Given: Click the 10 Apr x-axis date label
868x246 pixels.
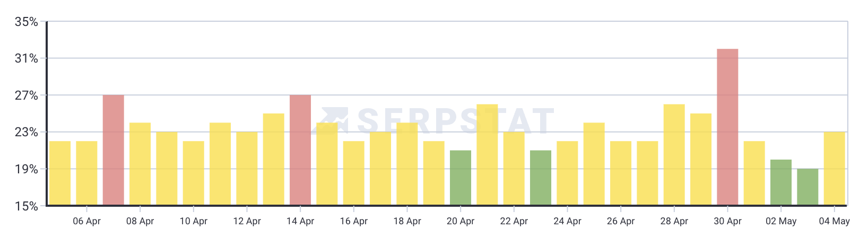Looking at the screenshot, I should point(194,221).
